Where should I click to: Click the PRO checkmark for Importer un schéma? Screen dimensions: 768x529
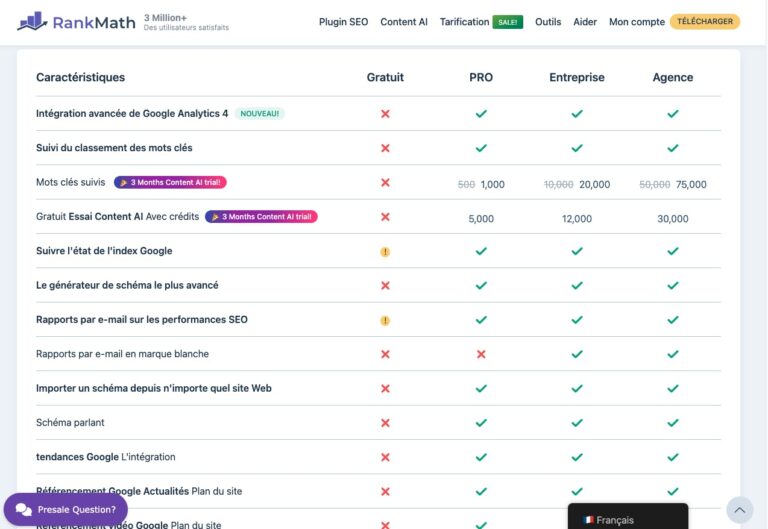(481, 388)
